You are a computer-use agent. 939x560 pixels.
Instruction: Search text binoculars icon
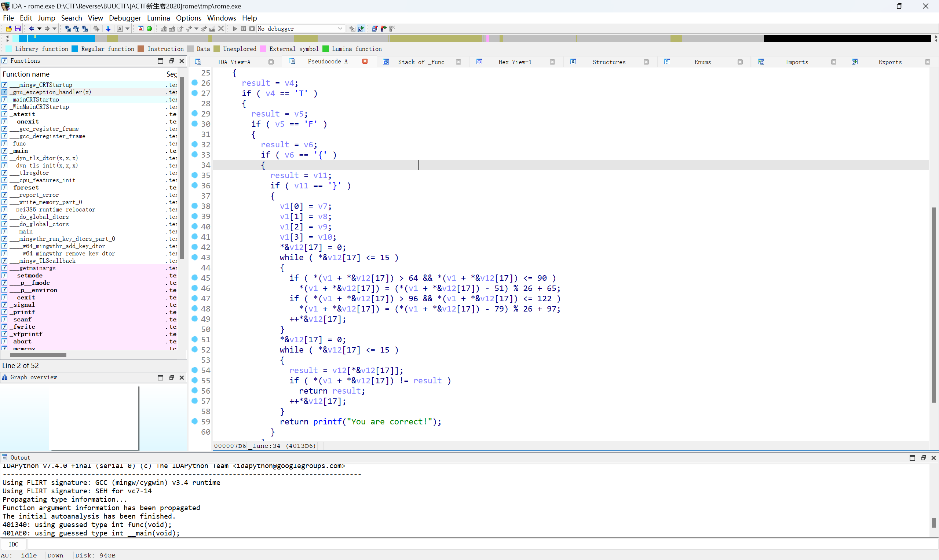coord(76,29)
